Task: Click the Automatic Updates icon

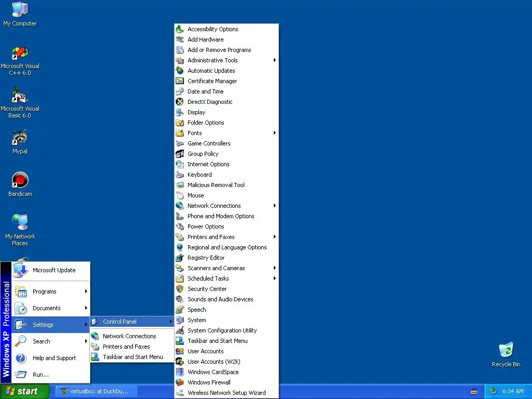Action: point(180,71)
